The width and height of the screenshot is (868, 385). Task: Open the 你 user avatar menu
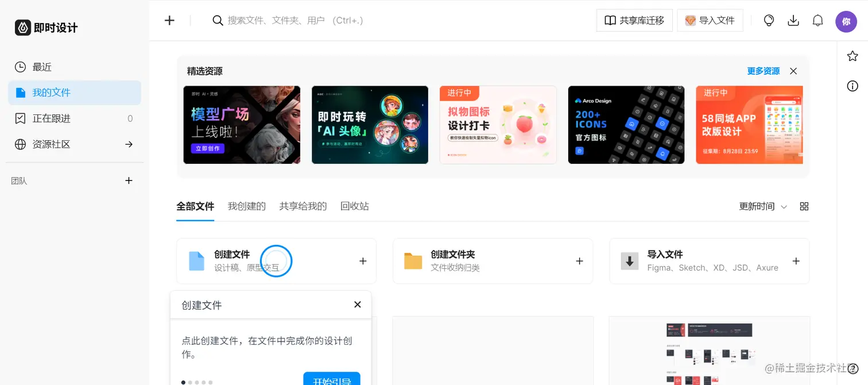[x=846, y=22]
